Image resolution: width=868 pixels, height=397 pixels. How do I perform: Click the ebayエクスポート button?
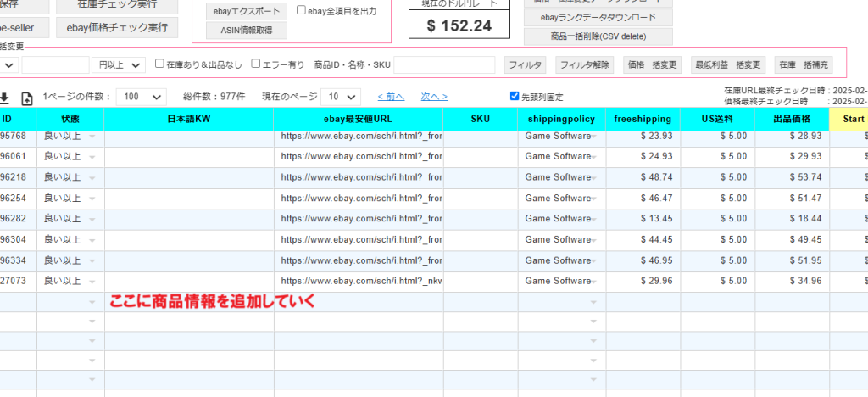click(x=247, y=11)
